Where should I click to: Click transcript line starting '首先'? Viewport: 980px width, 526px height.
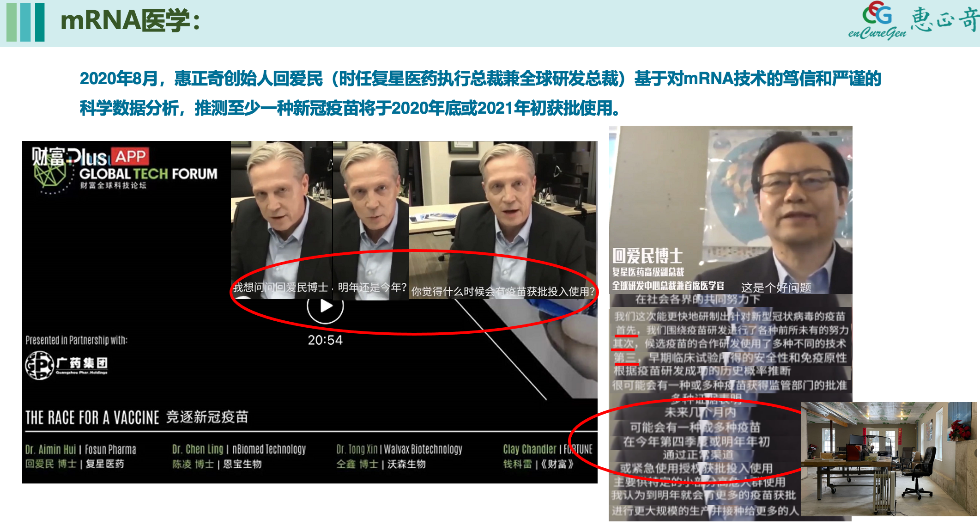[732, 330]
